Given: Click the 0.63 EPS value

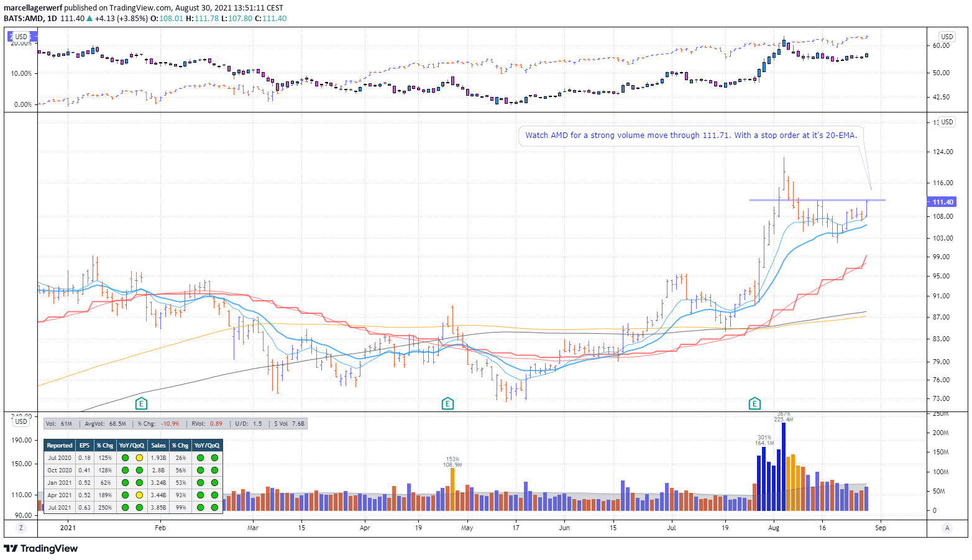Looking at the screenshot, I should tap(85, 508).
